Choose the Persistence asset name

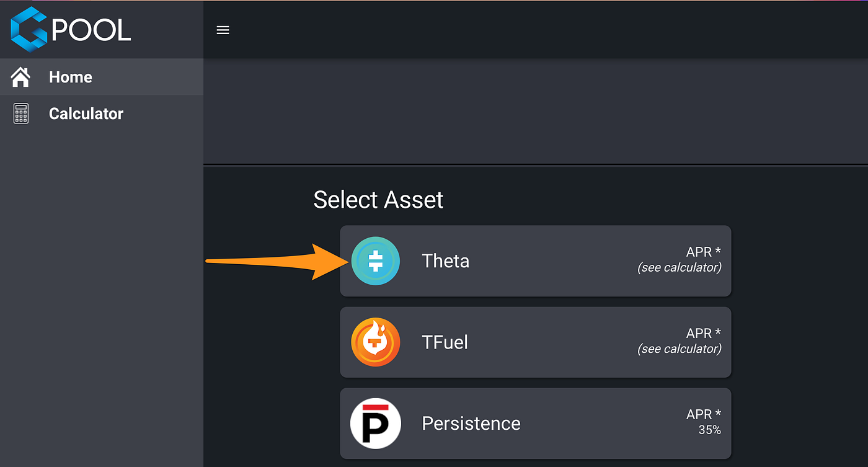tap(471, 424)
